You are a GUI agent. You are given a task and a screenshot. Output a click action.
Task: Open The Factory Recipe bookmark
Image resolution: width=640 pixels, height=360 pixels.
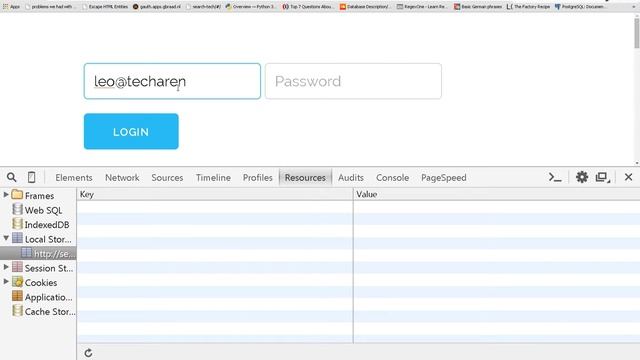[x=528, y=7]
